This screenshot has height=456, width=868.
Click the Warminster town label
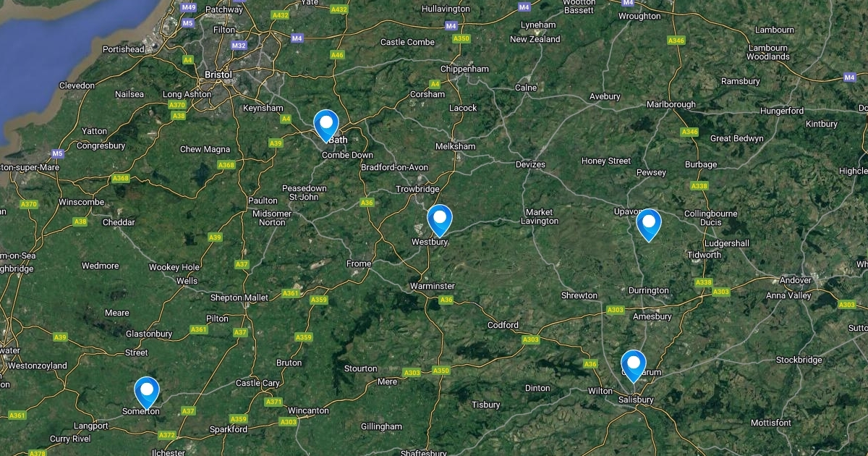click(x=433, y=286)
